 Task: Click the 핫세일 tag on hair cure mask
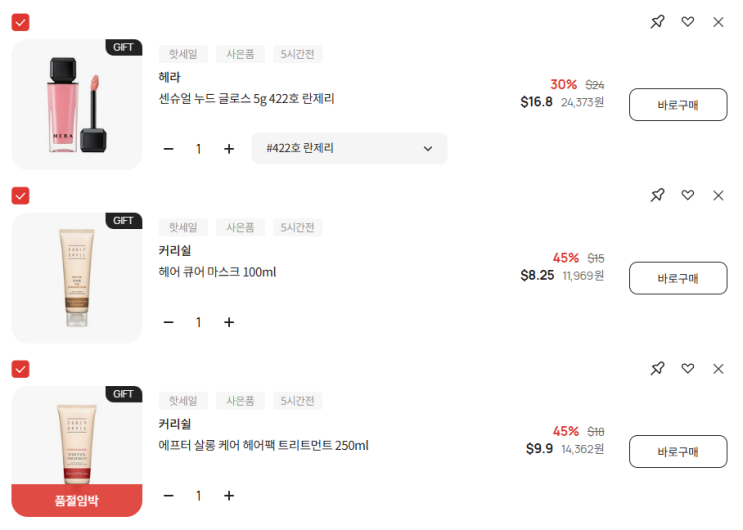tap(183, 228)
